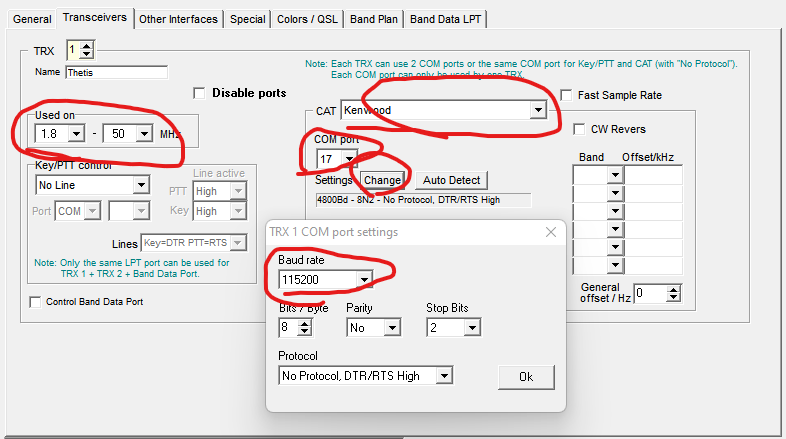Open the COM port 17 dropdown
The image size is (786, 439).
pos(349,158)
